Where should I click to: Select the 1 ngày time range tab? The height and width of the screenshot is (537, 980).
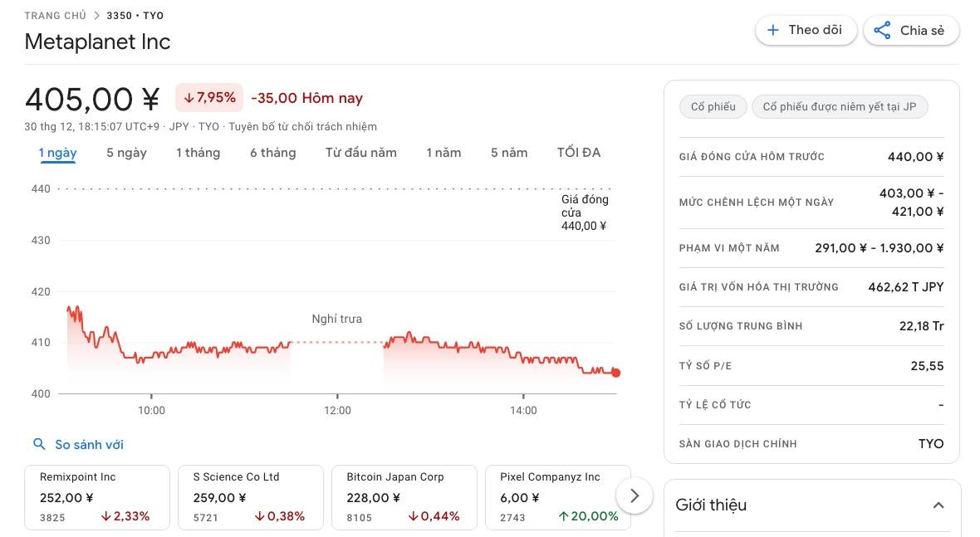(57, 153)
